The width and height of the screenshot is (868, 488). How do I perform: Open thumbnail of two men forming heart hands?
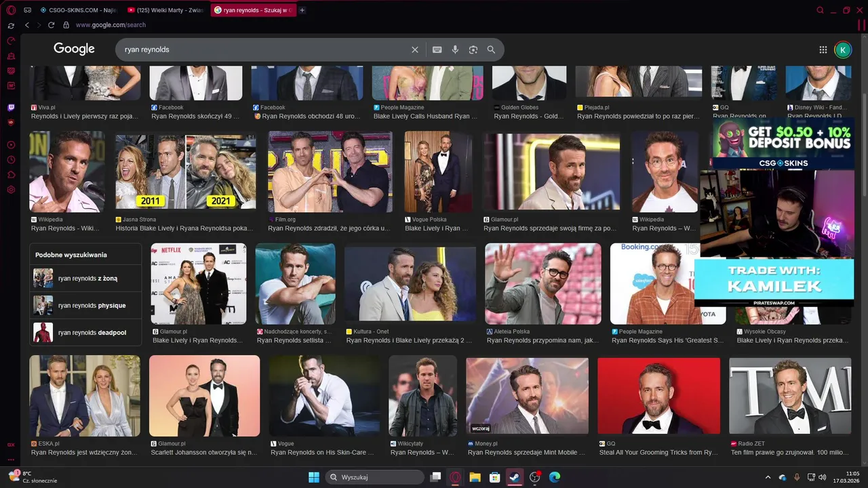coord(330,171)
